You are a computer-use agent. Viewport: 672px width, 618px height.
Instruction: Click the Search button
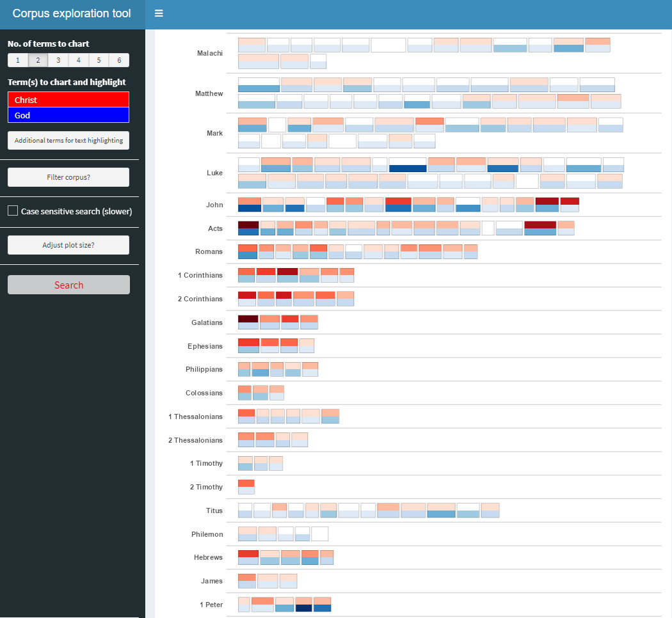click(x=68, y=285)
